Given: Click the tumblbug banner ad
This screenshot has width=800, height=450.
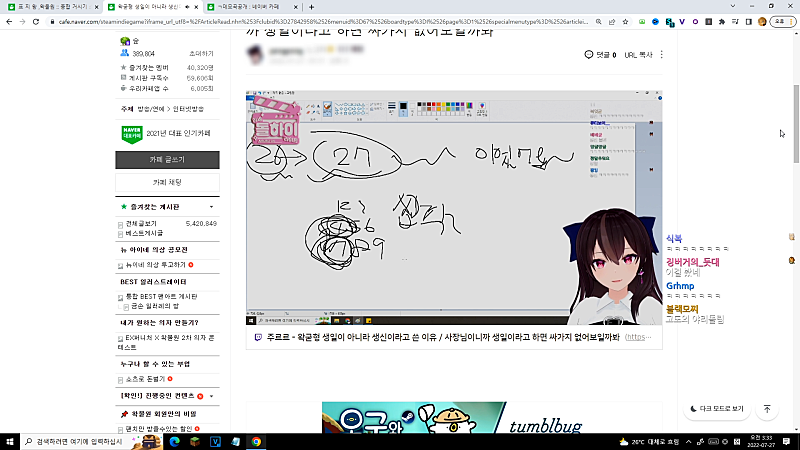Looking at the screenshot, I should [454, 417].
